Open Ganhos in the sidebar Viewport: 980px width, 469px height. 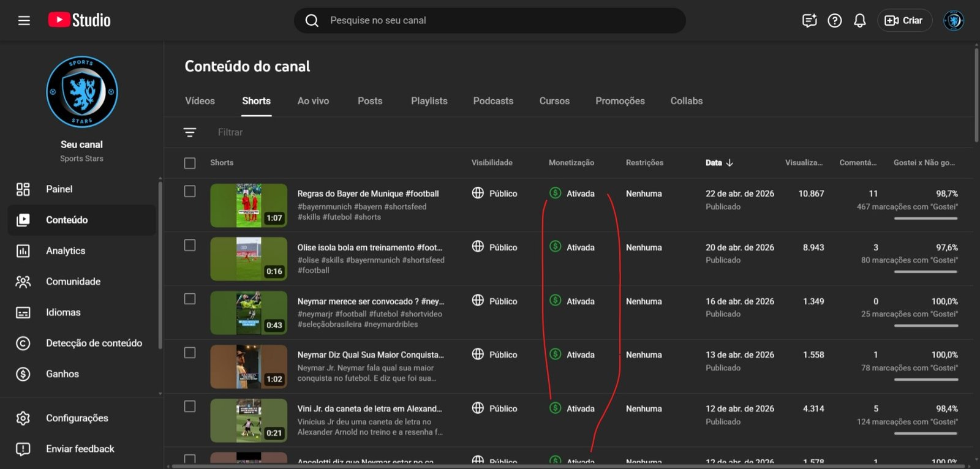[x=62, y=373]
